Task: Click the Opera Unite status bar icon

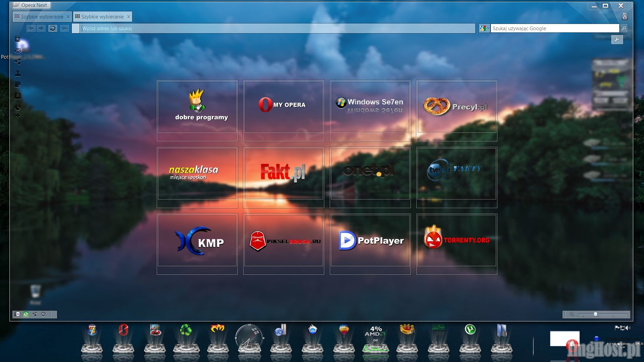Action: 35,314
